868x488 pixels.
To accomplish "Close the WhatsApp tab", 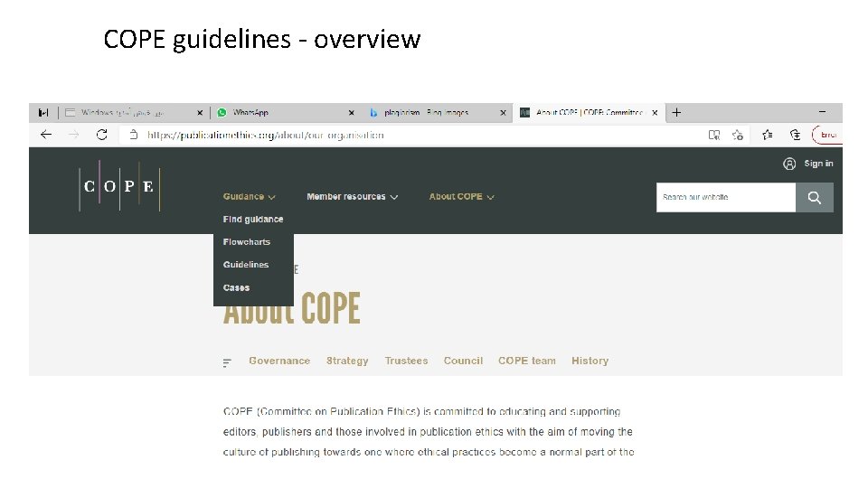I will tap(351, 113).
